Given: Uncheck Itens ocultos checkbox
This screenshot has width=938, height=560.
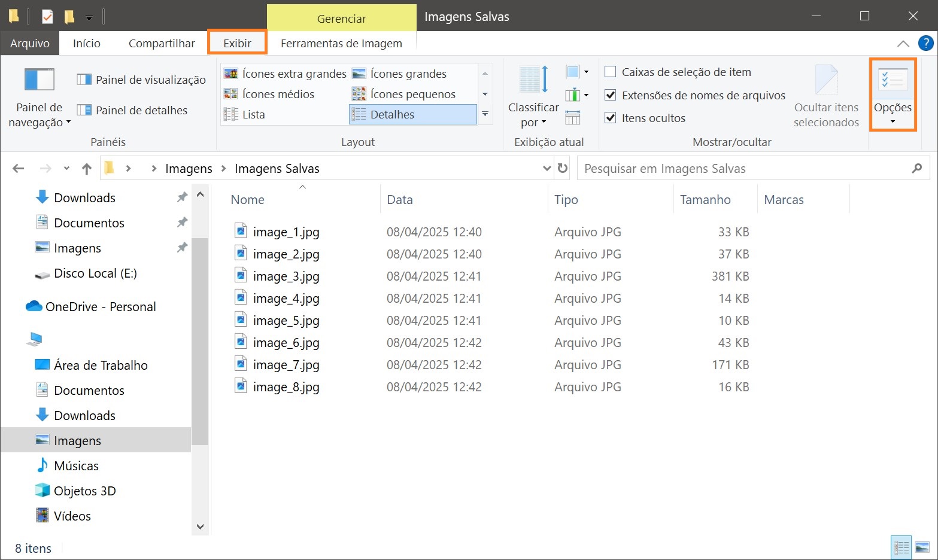Looking at the screenshot, I should click(x=611, y=118).
